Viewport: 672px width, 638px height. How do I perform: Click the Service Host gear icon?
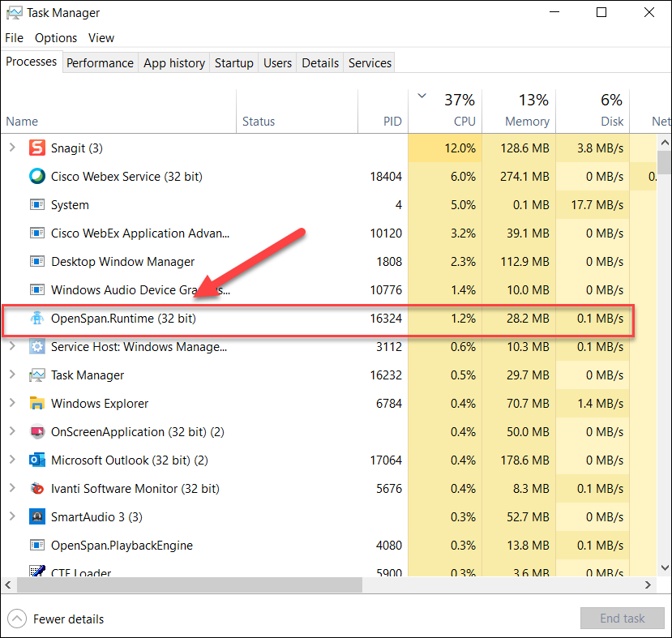point(37,347)
